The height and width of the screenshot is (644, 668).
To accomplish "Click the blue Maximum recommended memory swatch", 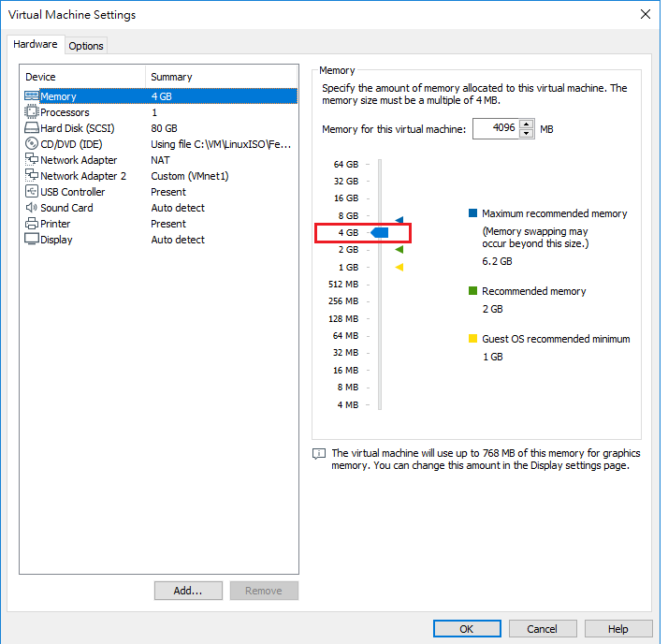I will pos(472,213).
